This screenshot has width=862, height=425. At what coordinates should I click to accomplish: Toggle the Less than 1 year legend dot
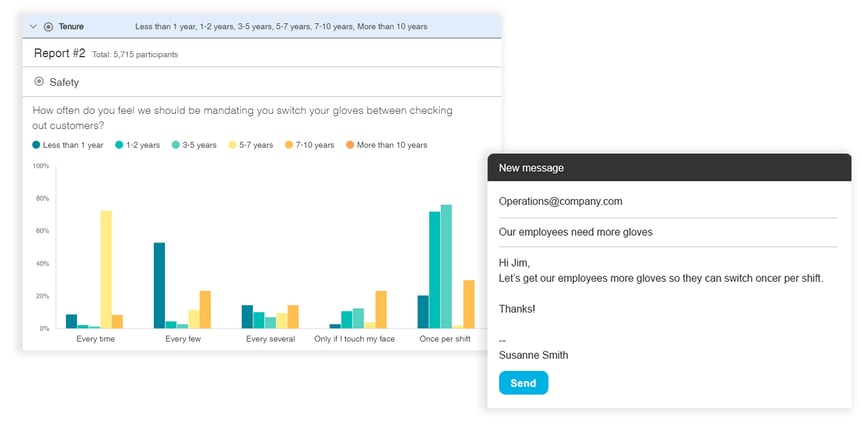coord(37,145)
